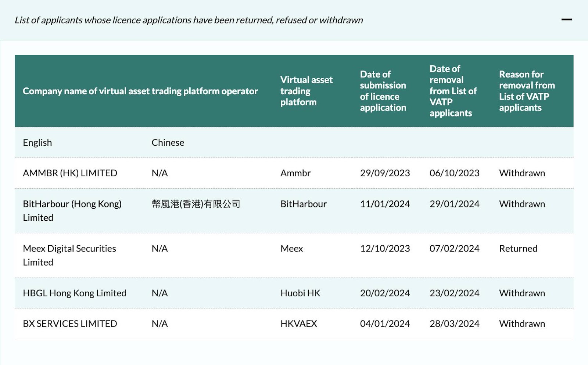Viewport: 588px width, 365px height.
Task: Click the 'Meex' platform cell
Action: 291,249
